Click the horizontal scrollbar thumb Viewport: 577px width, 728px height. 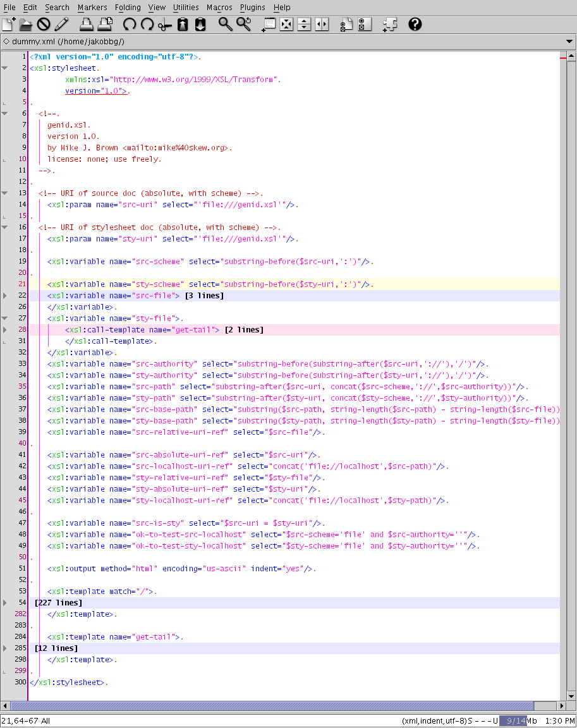click(x=272, y=706)
